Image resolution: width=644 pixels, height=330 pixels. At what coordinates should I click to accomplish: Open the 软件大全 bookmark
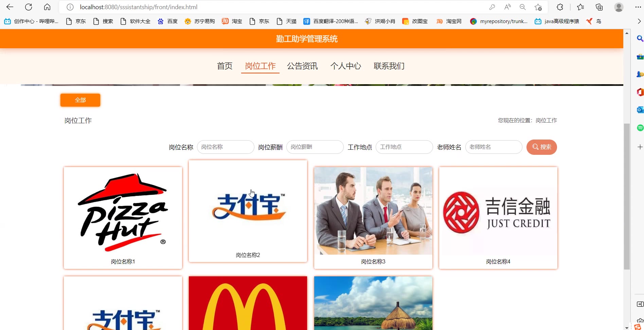click(x=135, y=21)
